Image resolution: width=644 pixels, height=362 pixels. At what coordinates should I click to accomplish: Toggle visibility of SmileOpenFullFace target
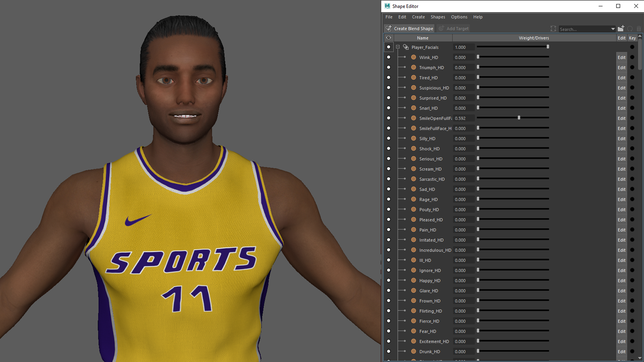[x=388, y=118]
